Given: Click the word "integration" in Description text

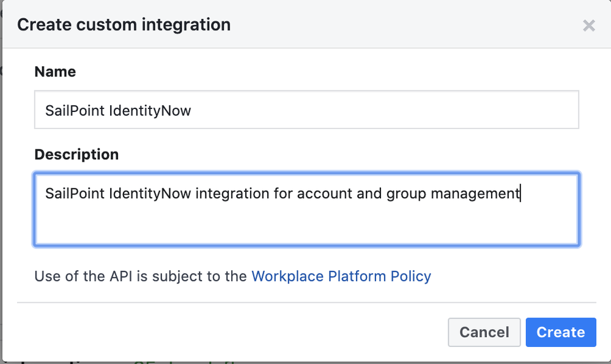Looking at the screenshot, I should point(231,194).
